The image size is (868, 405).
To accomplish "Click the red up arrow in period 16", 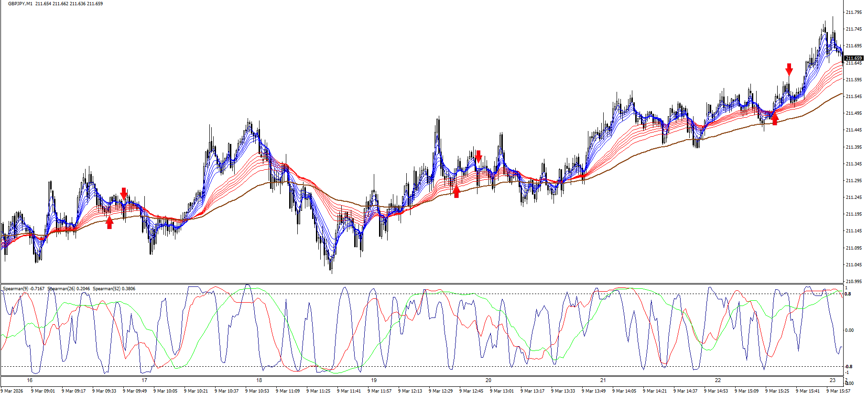I will 109,222.
